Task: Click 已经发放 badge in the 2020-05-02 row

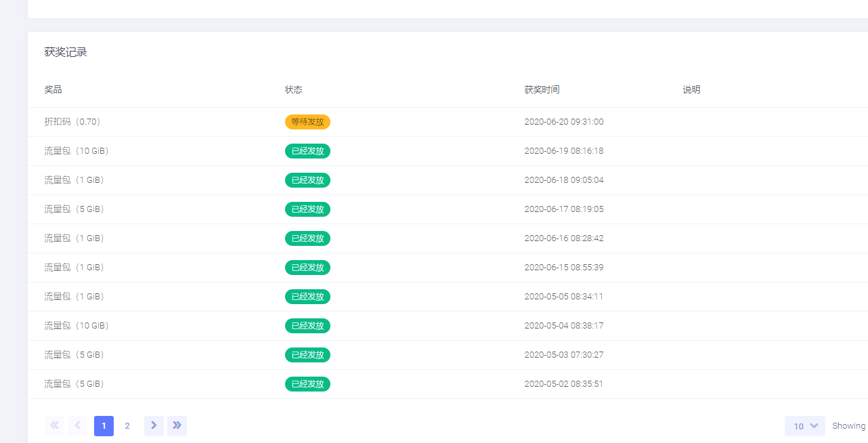Action: click(307, 384)
